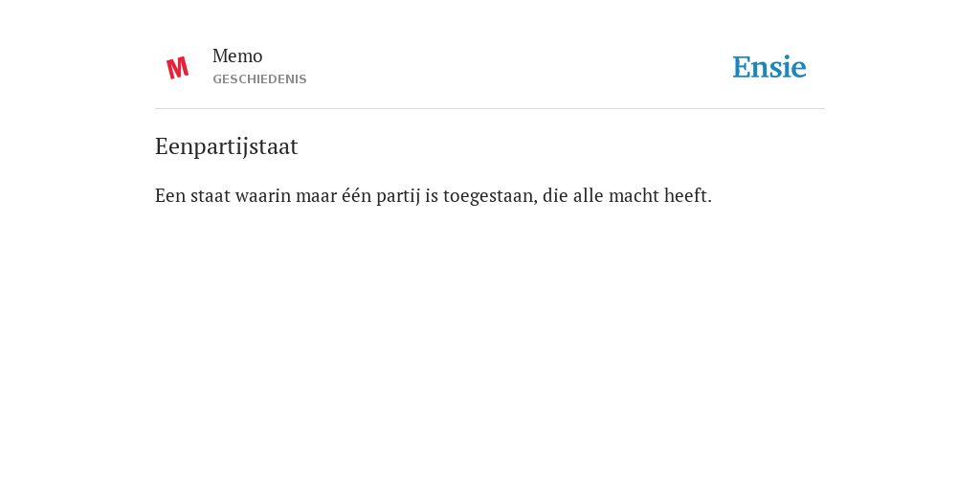Image resolution: width=980 pixels, height=490 pixels.
Task: Click the empty area below the definition
Action: point(490,344)
